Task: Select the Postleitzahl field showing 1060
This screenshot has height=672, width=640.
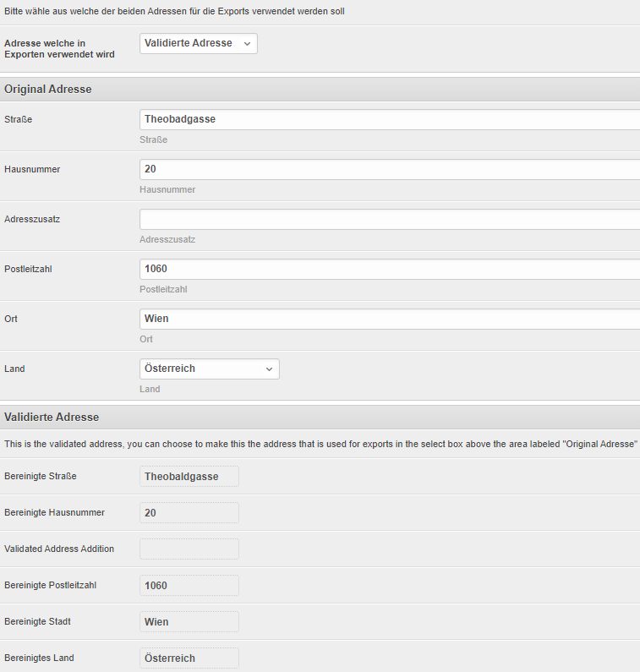Action: tap(390, 269)
